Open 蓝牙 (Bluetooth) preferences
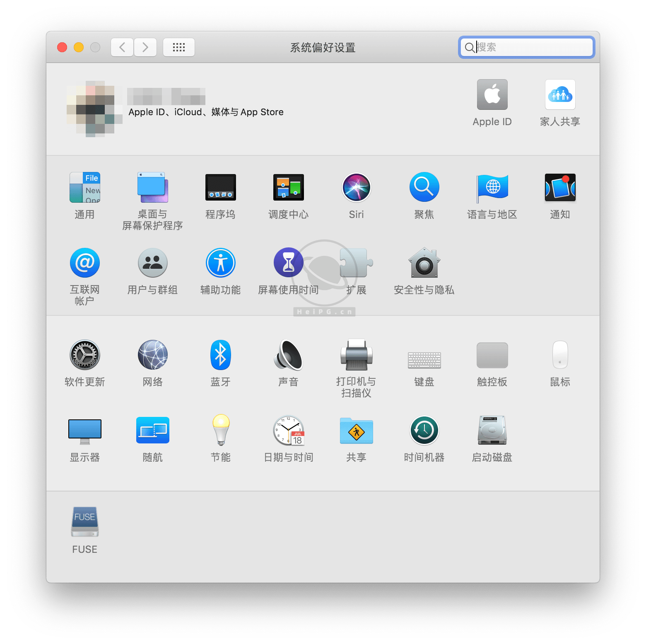This screenshot has height=644, width=646. (221, 355)
